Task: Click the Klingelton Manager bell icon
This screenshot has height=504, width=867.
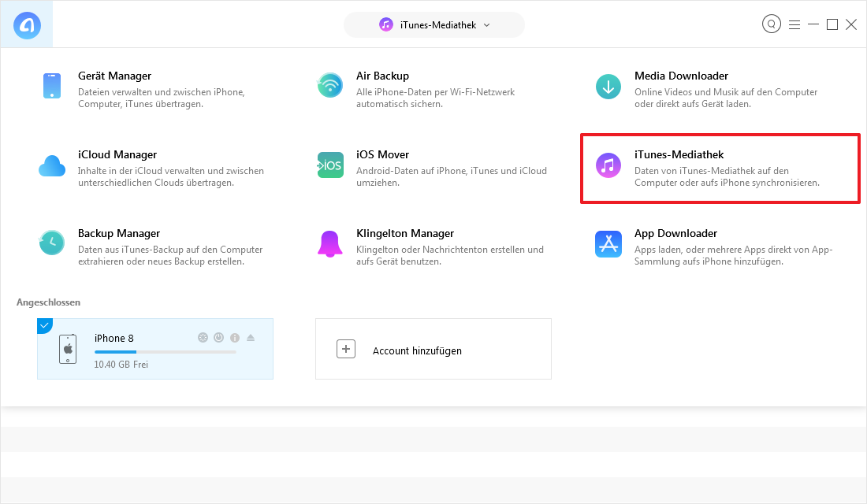Action: [x=330, y=243]
